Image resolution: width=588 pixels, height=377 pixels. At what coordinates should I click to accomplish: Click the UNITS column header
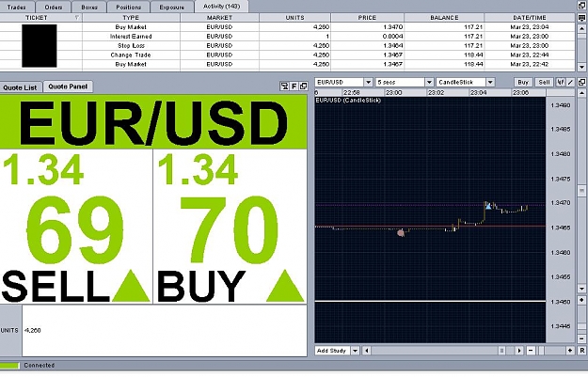click(x=294, y=18)
